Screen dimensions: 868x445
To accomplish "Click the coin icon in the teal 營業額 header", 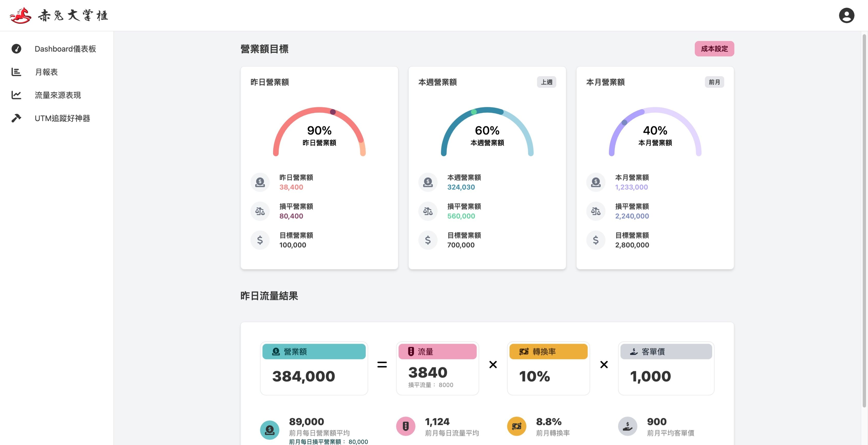I will coord(276,351).
